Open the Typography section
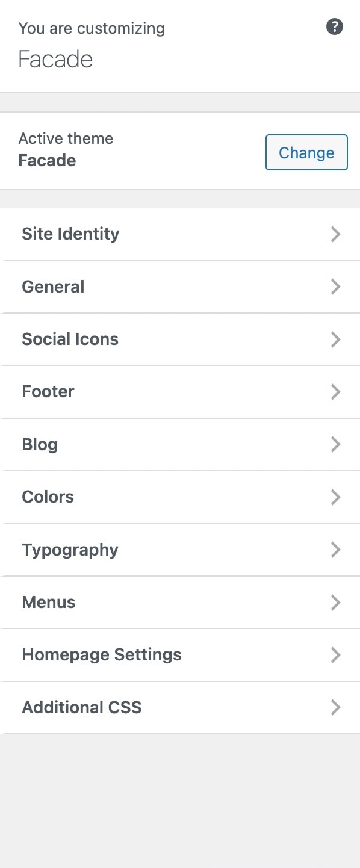This screenshot has height=868, width=360. (x=180, y=550)
